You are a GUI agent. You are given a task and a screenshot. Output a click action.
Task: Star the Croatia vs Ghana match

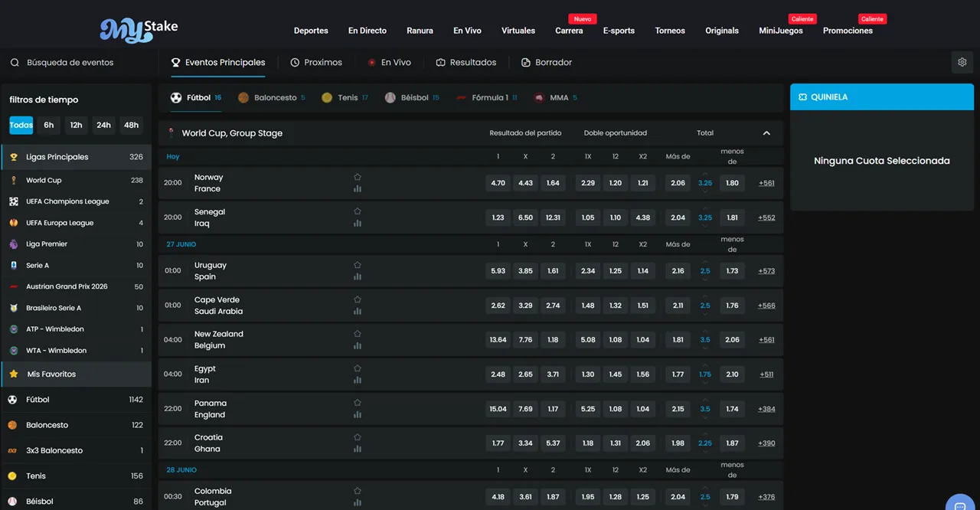(x=358, y=437)
